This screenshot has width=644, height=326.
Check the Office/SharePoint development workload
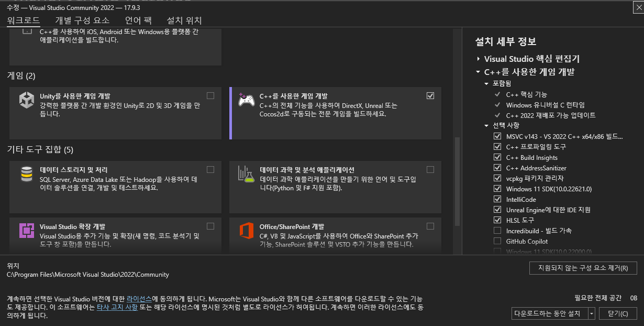[430, 226]
